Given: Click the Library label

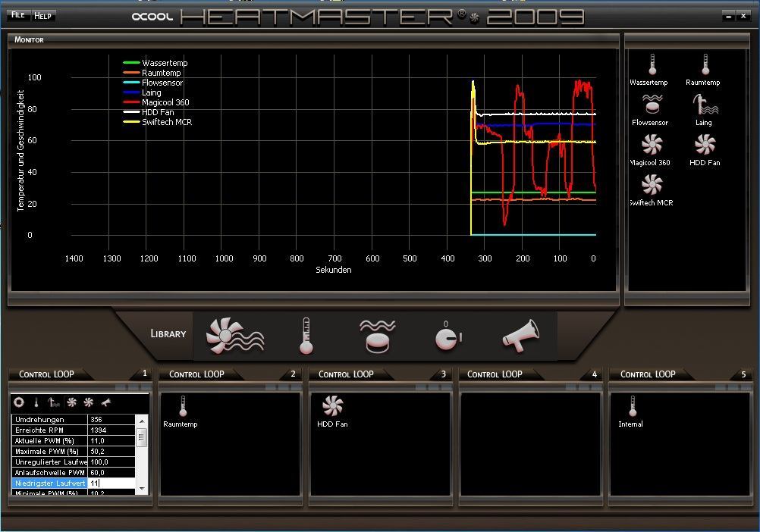Looking at the screenshot, I should pos(168,333).
